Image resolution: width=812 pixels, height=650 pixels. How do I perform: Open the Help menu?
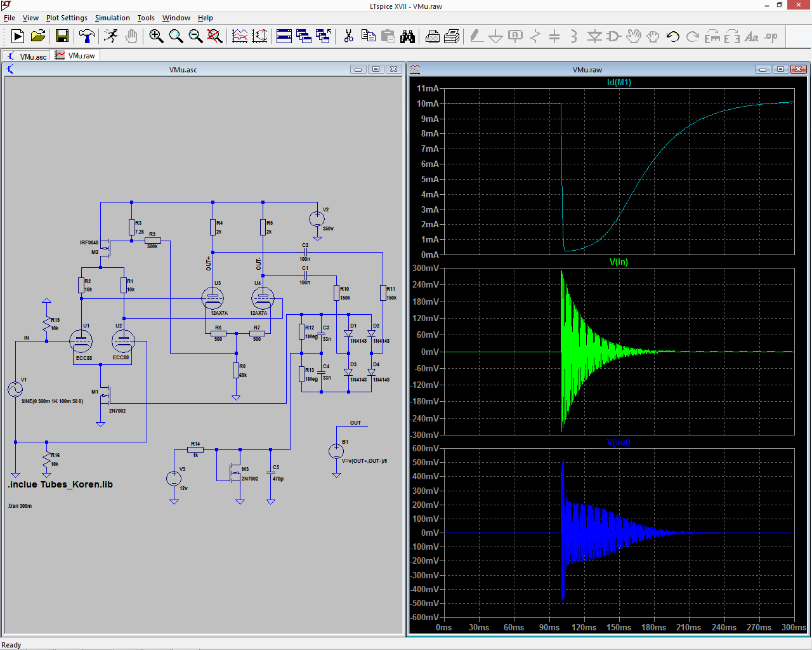[x=206, y=18]
